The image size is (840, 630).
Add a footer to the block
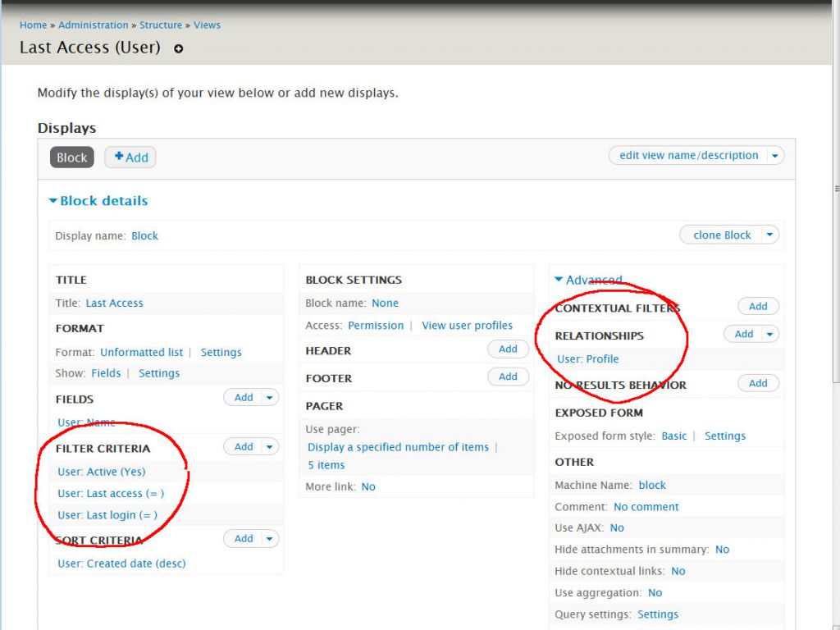(508, 377)
